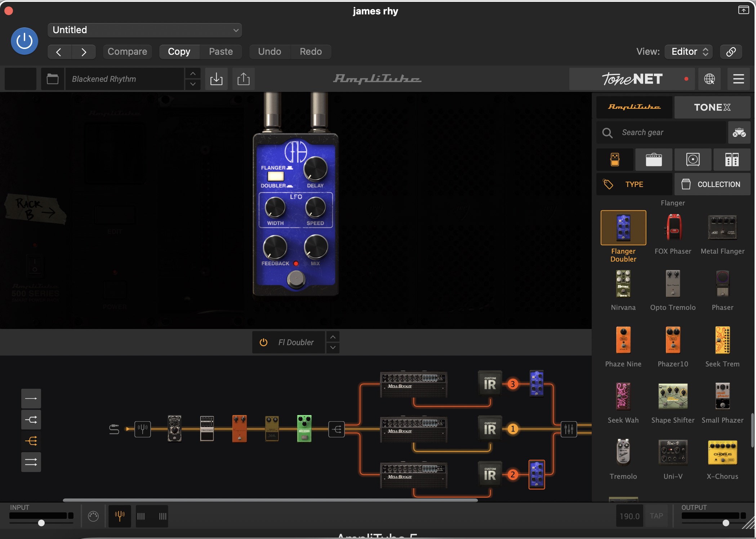Step to next preset using down chevron

(x=193, y=84)
